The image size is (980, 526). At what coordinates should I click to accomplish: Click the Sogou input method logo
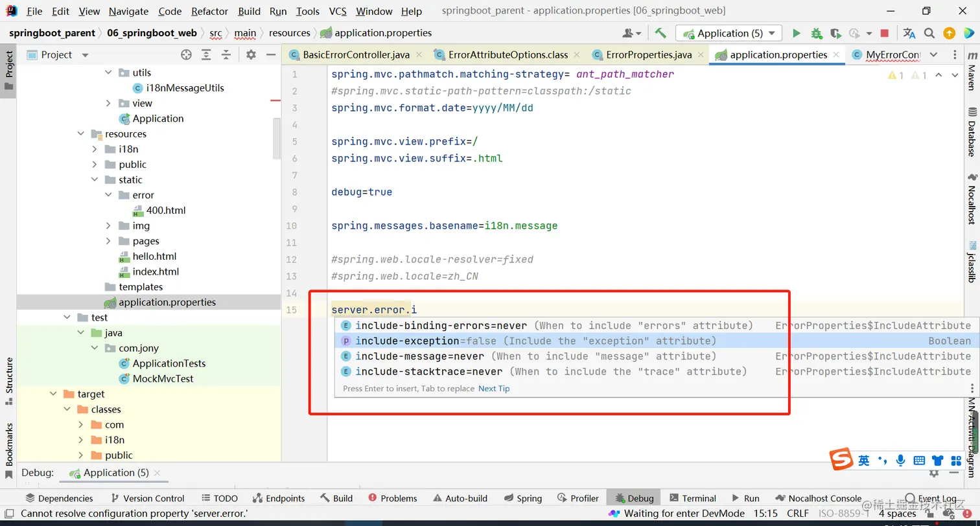[842, 459]
